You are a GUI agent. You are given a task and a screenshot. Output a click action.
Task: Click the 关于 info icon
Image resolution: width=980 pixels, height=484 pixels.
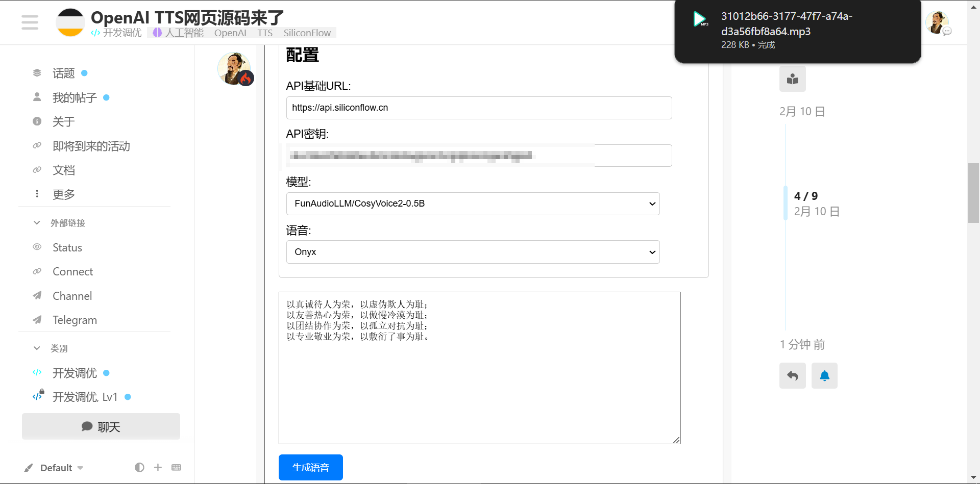coord(37,121)
